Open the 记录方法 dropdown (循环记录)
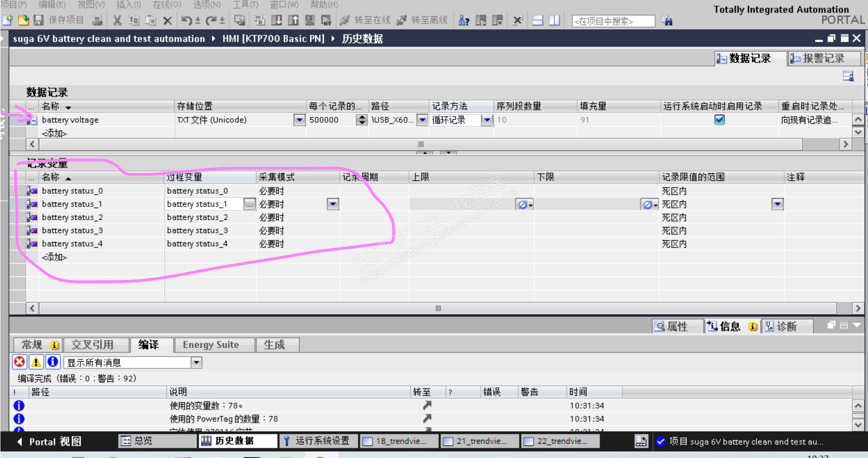 486,120
